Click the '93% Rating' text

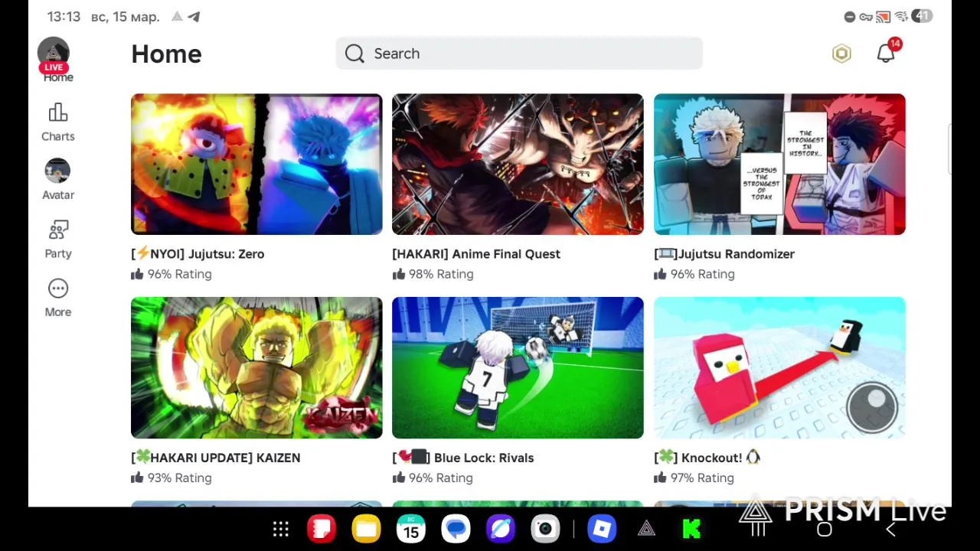179,478
